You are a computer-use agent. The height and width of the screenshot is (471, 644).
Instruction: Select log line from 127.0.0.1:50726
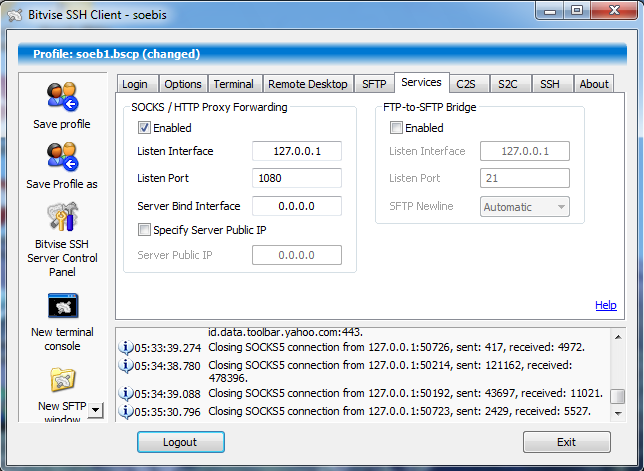click(396, 347)
